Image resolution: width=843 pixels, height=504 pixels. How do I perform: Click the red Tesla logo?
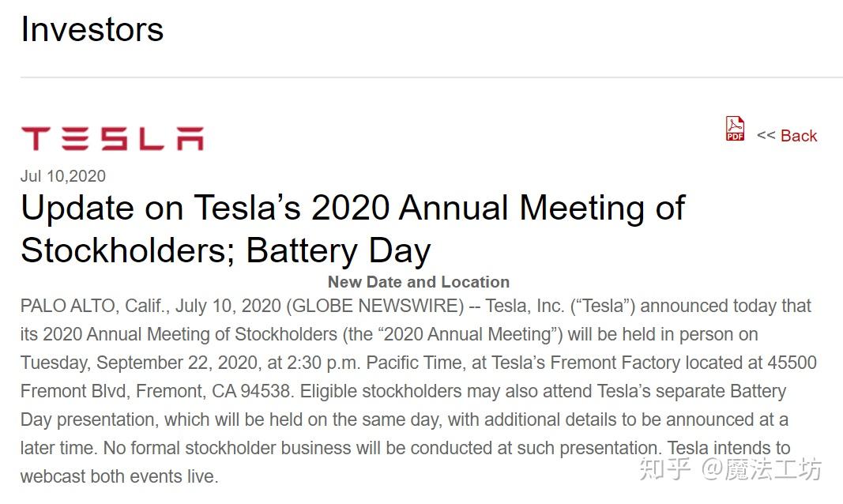(x=111, y=138)
